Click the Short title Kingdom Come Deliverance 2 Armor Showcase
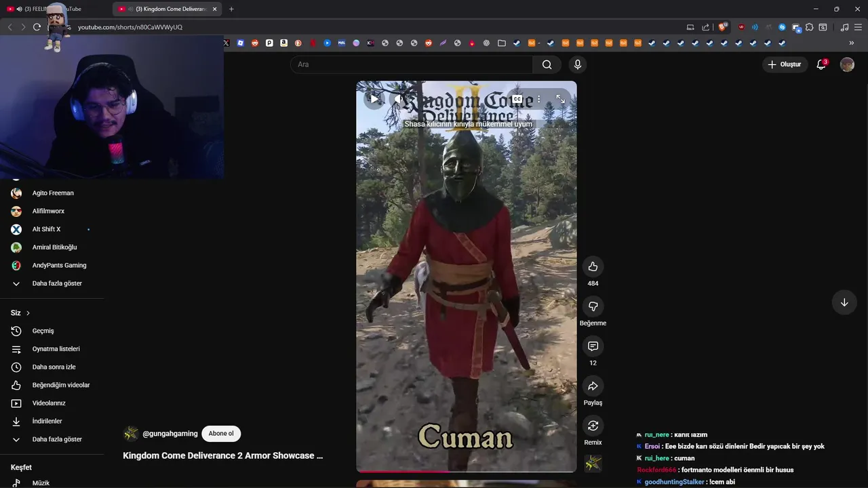868x488 pixels. coord(222,455)
